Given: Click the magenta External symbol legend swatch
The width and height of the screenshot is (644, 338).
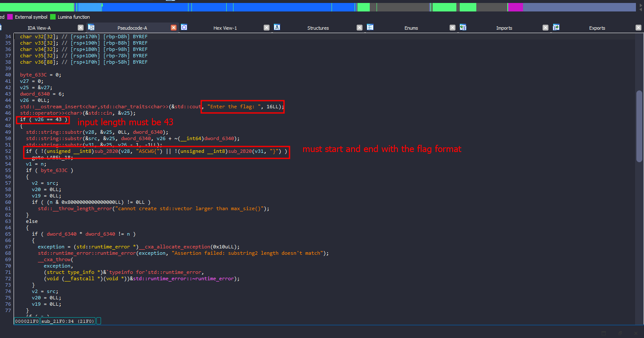Looking at the screenshot, I should (10, 17).
